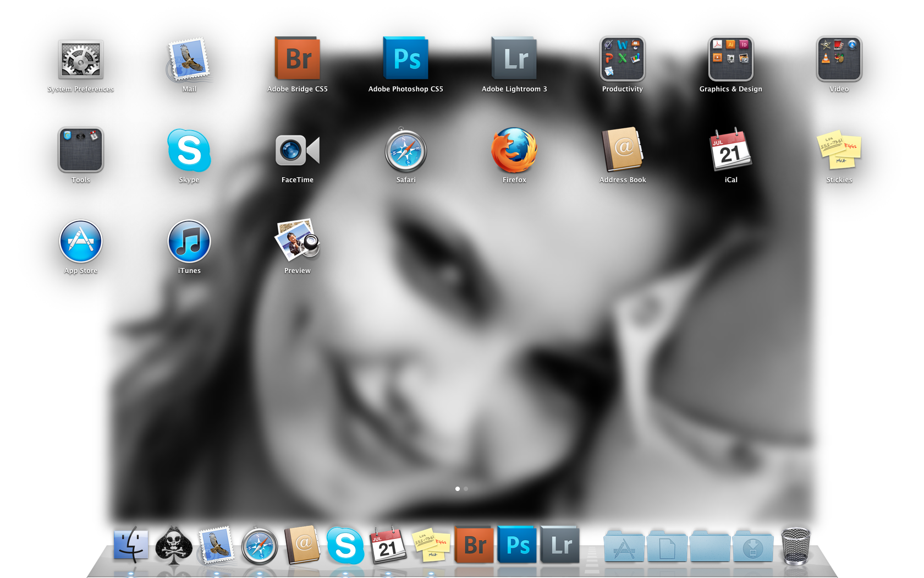Open the Downloads folder stack in Dock
The width and height of the screenshot is (924, 578).
tap(753, 546)
